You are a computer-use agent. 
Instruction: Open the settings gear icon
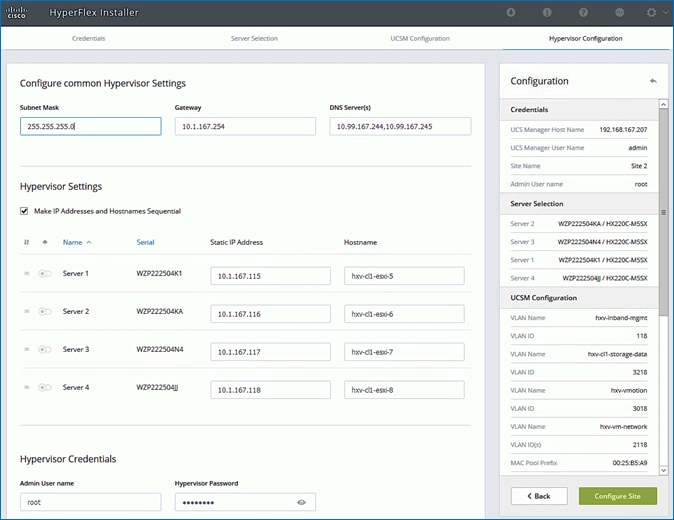pyautogui.click(x=652, y=13)
